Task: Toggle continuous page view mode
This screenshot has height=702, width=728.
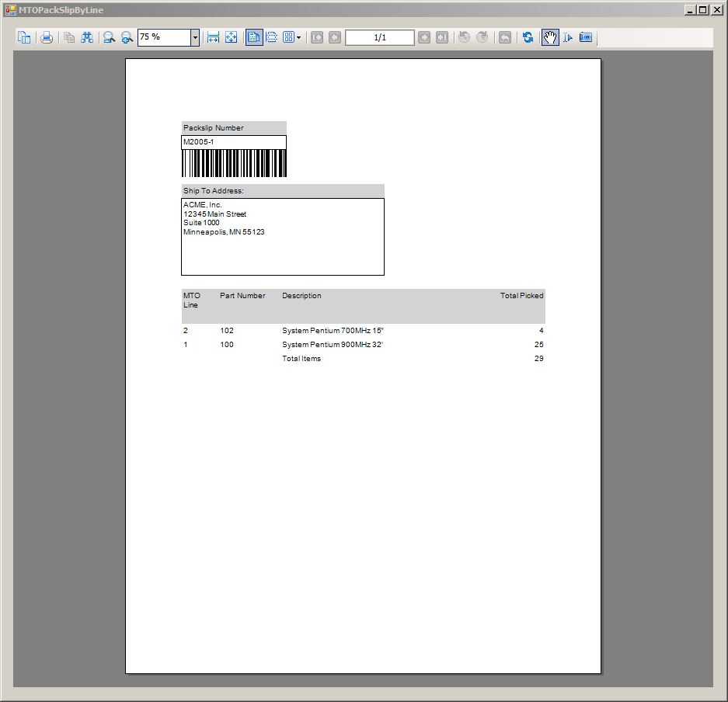Action: coord(271,37)
